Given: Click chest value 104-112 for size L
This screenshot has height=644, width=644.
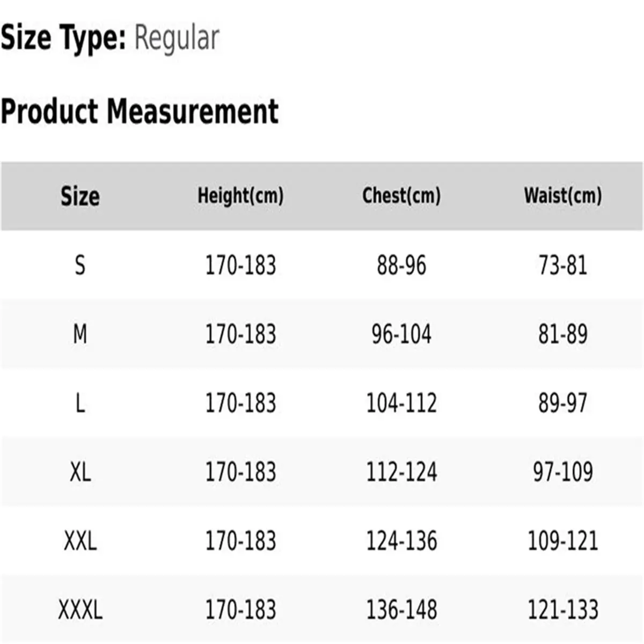Looking at the screenshot, I should pos(401,403).
